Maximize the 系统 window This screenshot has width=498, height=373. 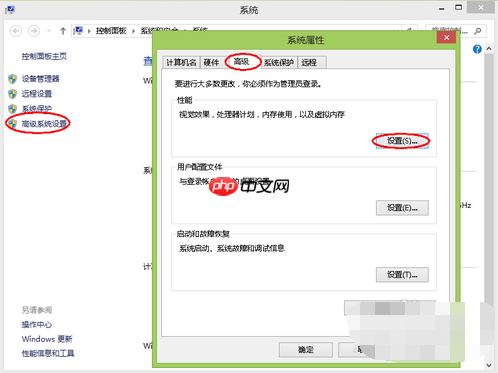(459, 8)
